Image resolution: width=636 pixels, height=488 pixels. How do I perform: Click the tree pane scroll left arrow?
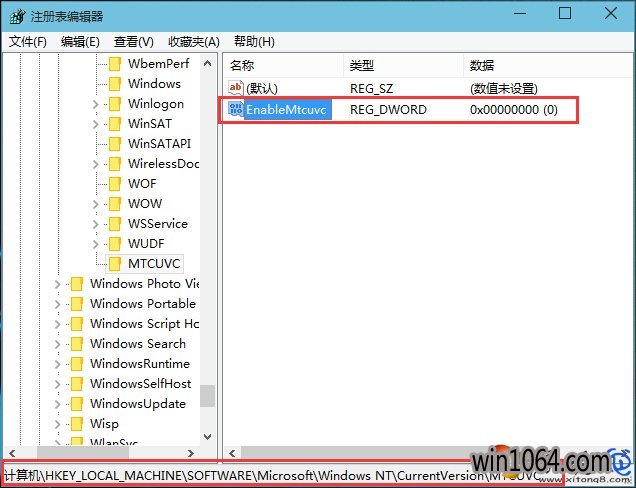pos(12,453)
